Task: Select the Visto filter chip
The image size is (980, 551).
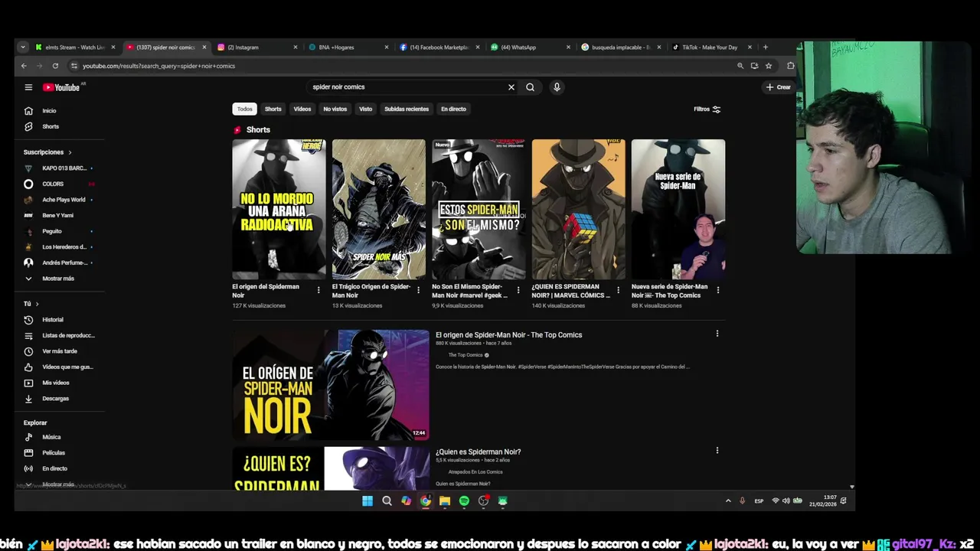Action: 366,109
